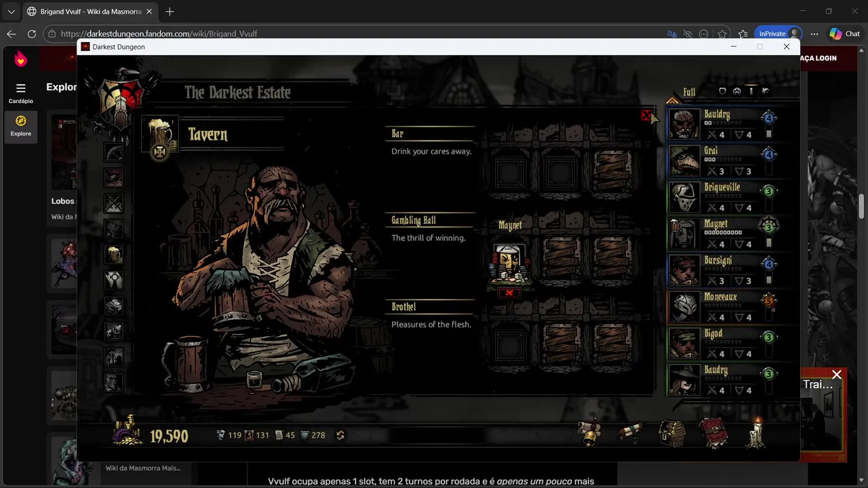This screenshot has height=488, width=868.
Task: Open the bottom hero portrait facility icon
Action: click(x=113, y=382)
